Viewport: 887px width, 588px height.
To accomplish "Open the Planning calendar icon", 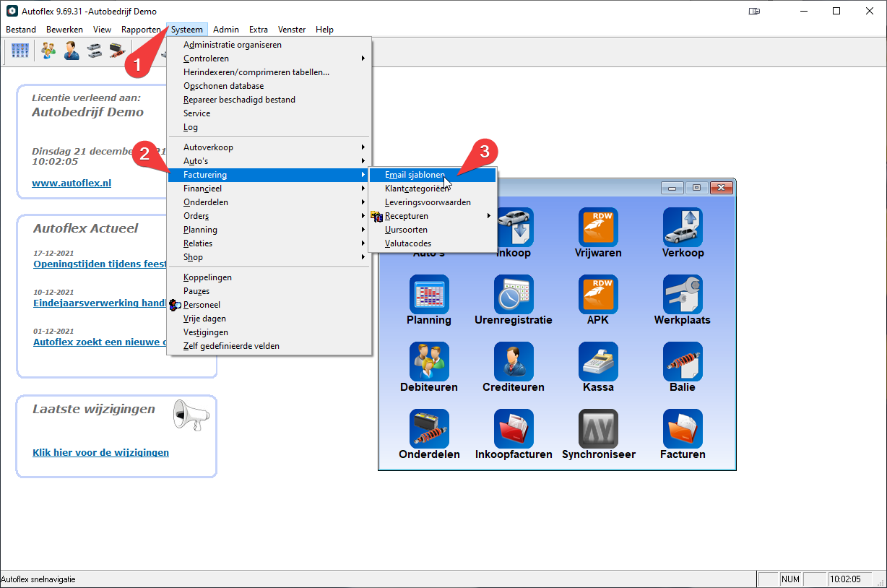I will click(429, 294).
